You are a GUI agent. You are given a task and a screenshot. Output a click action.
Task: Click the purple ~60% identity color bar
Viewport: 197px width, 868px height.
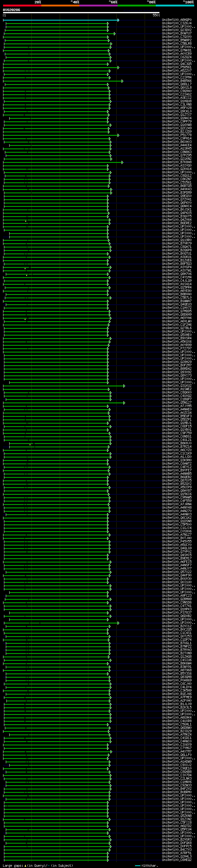pos(99,6)
